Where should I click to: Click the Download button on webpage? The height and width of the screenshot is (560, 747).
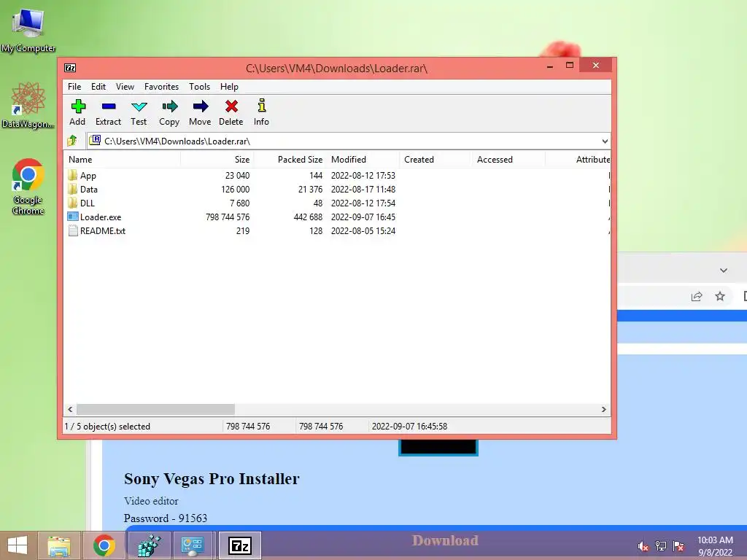(445, 540)
